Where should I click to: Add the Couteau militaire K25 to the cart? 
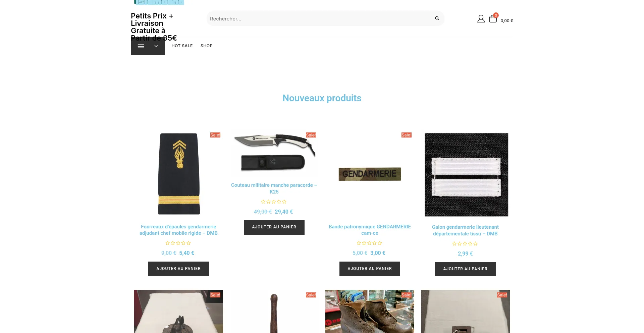[x=274, y=227]
